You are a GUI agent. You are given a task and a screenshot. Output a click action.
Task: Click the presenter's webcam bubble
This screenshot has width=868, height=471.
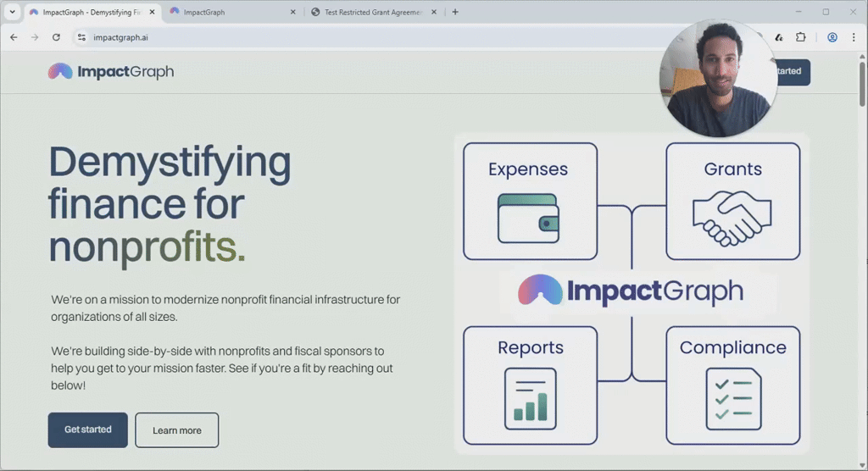point(718,77)
